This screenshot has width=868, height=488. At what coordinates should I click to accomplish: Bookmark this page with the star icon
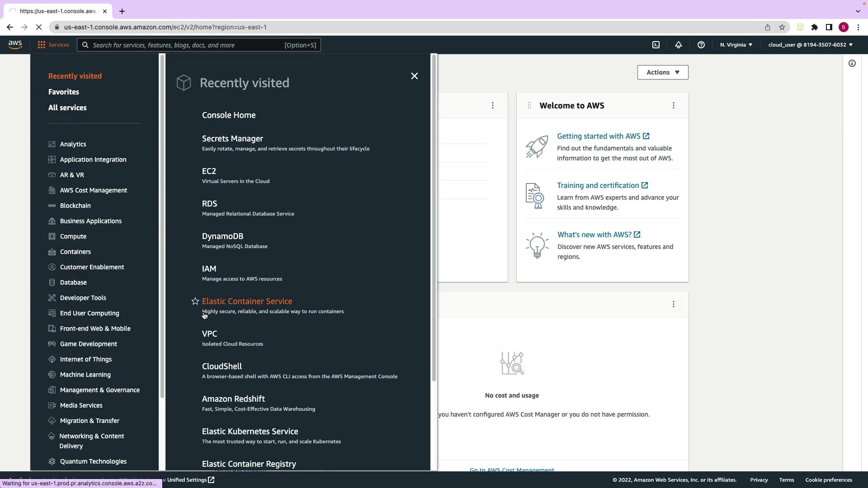tap(782, 27)
